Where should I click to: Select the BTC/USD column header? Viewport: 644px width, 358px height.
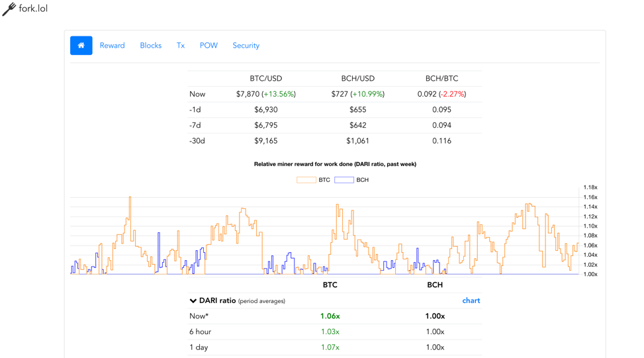pyautogui.click(x=266, y=78)
